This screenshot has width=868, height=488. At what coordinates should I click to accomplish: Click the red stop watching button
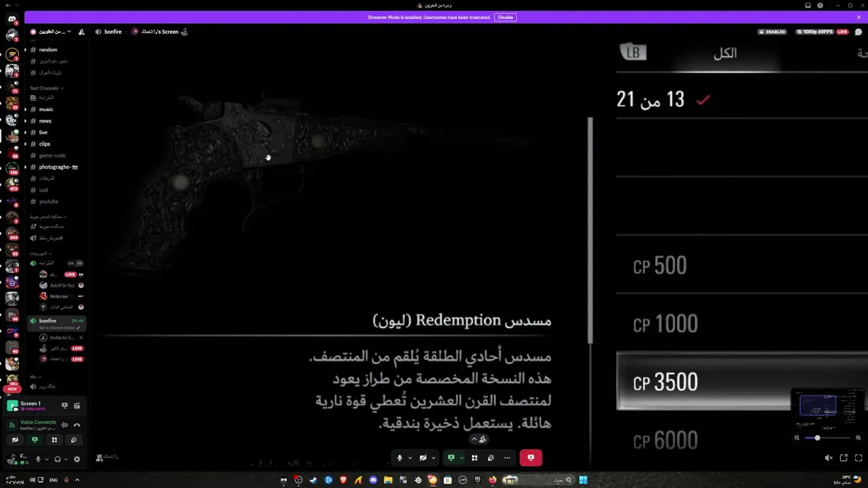tap(531, 457)
